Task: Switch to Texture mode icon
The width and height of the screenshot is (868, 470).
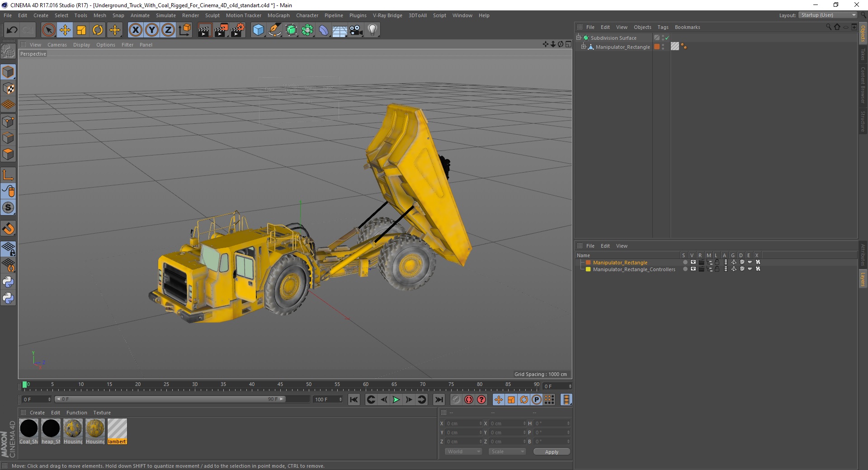Action: pyautogui.click(x=8, y=89)
